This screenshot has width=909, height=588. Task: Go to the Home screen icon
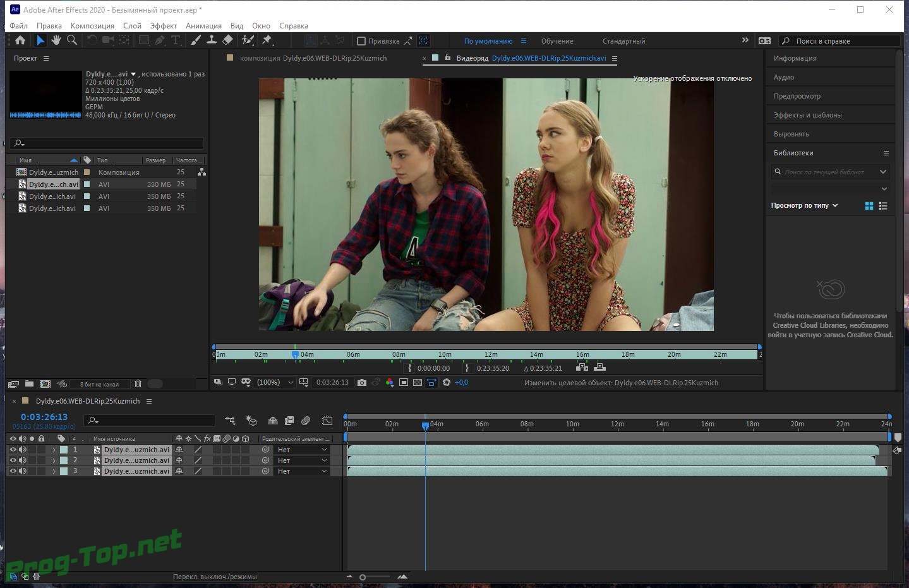tap(20, 40)
